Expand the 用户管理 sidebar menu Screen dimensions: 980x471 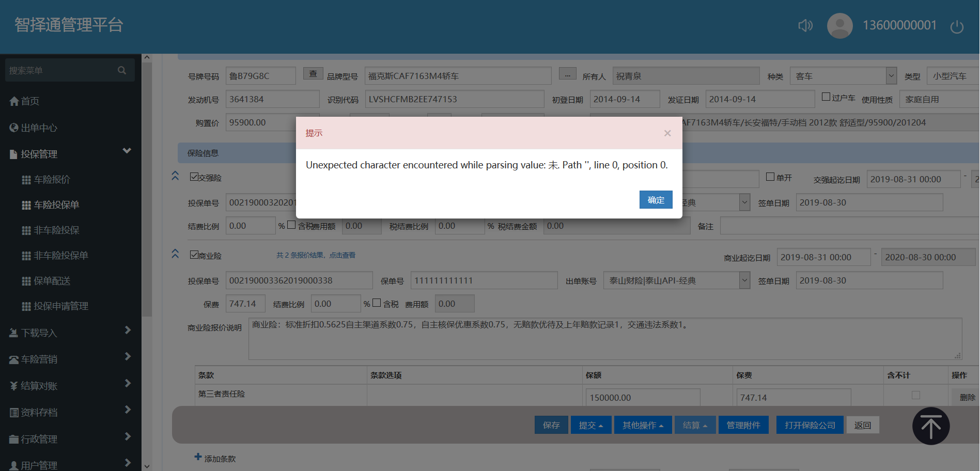point(71,465)
